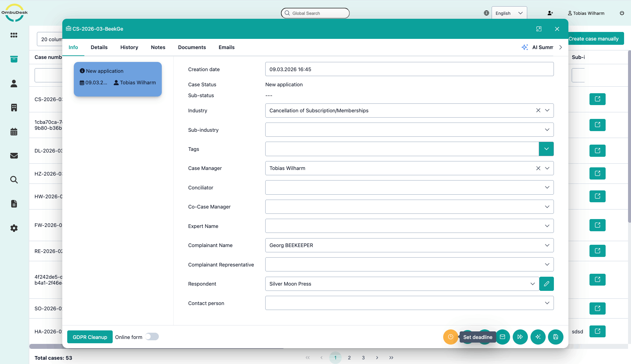631x364 pixels.
Task: Switch to the Documents tab
Action: click(192, 47)
